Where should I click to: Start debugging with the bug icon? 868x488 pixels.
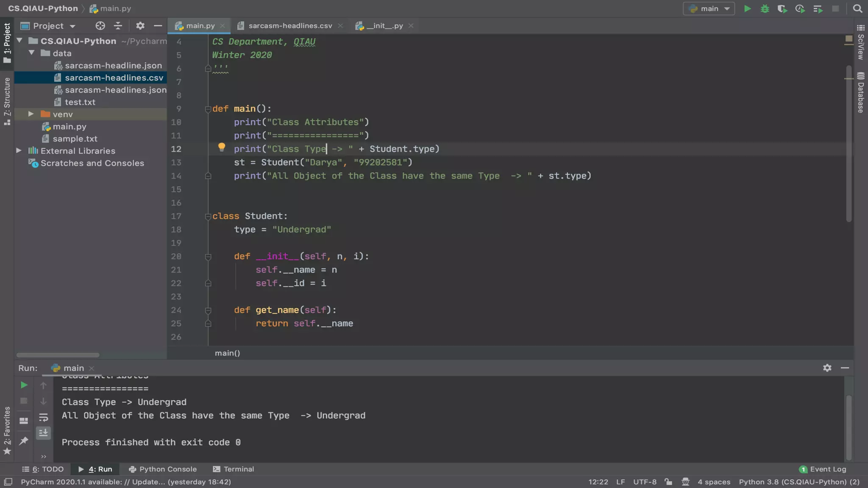[x=765, y=8]
